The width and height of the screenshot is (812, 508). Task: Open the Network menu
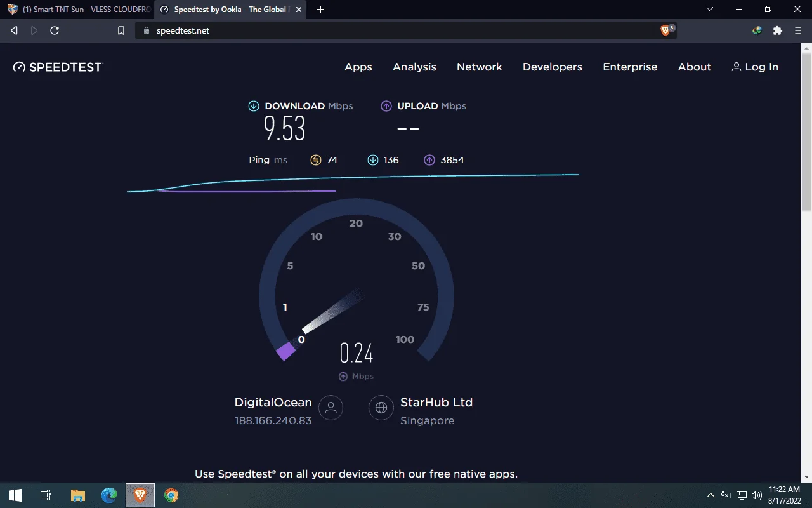tap(480, 67)
